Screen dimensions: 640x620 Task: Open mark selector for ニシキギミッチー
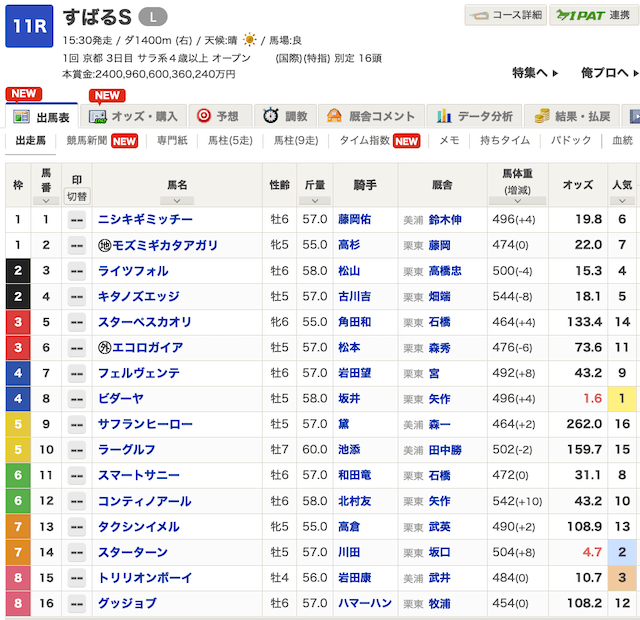(x=76, y=219)
